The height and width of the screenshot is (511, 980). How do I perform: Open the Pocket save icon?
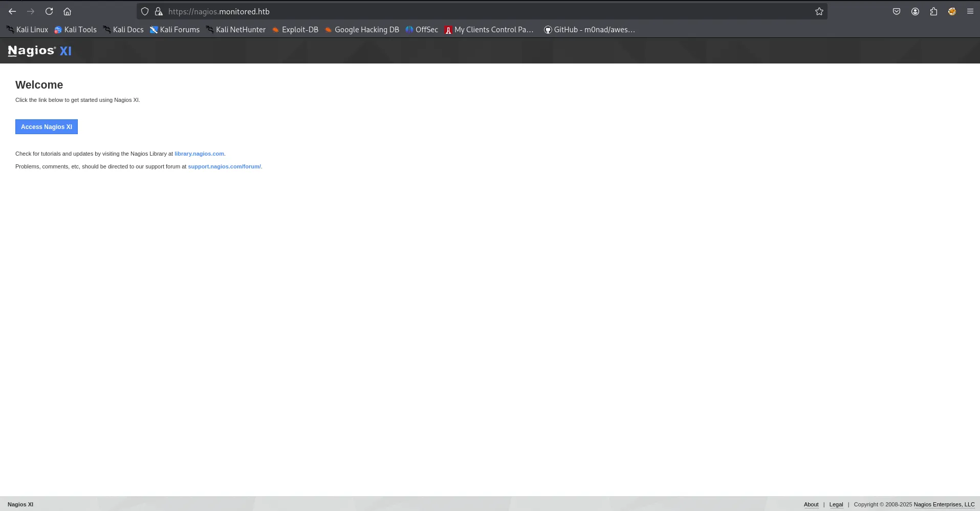[x=897, y=11]
